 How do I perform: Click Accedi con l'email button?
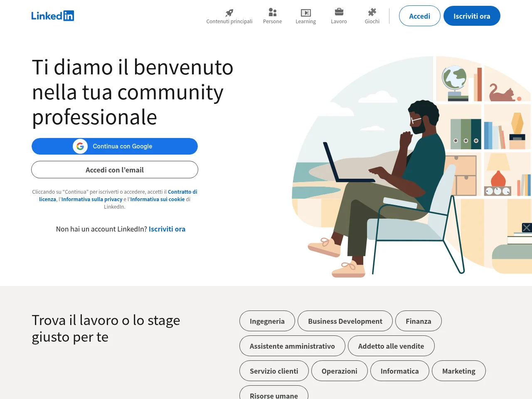(x=115, y=170)
